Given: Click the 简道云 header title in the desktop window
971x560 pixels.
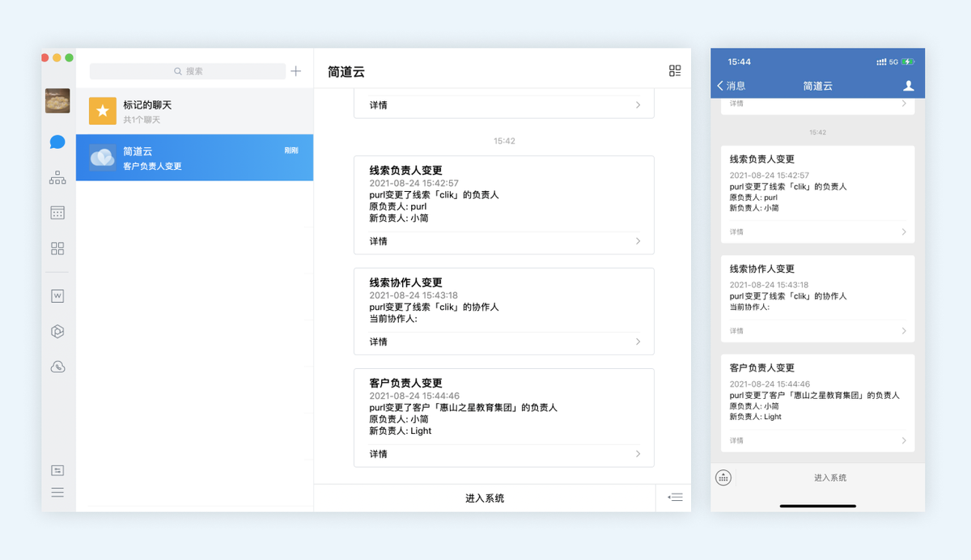Looking at the screenshot, I should pyautogui.click(x=346, y=71).
